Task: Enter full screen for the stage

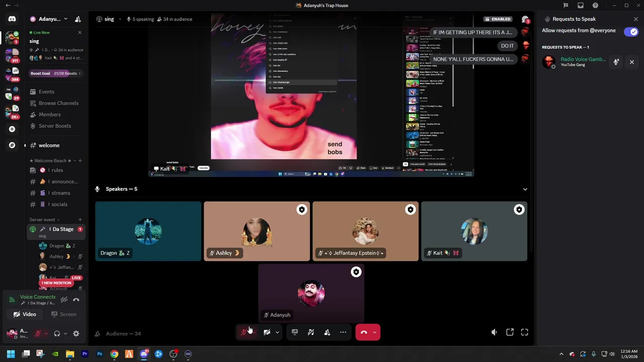Action: [525, 332]
